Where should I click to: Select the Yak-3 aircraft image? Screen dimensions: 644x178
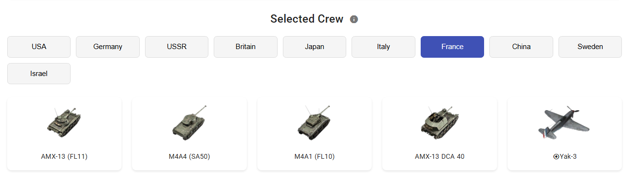click(x=564, y=121)
